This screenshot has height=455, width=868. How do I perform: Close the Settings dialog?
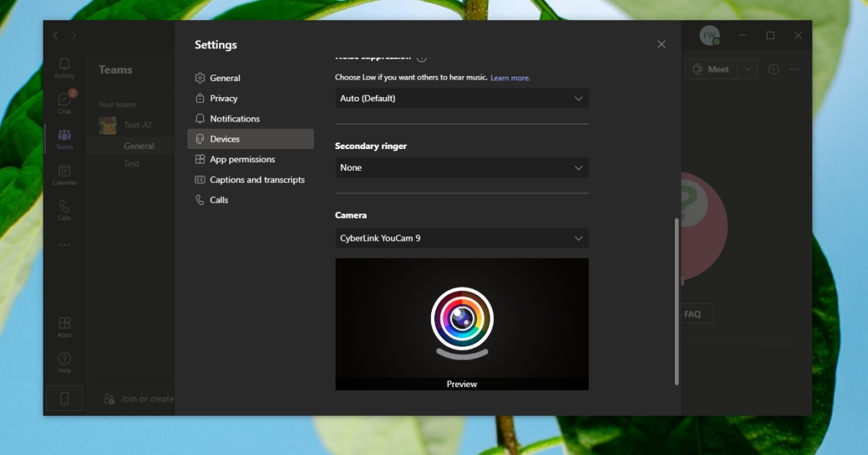[x=661, y=44]
